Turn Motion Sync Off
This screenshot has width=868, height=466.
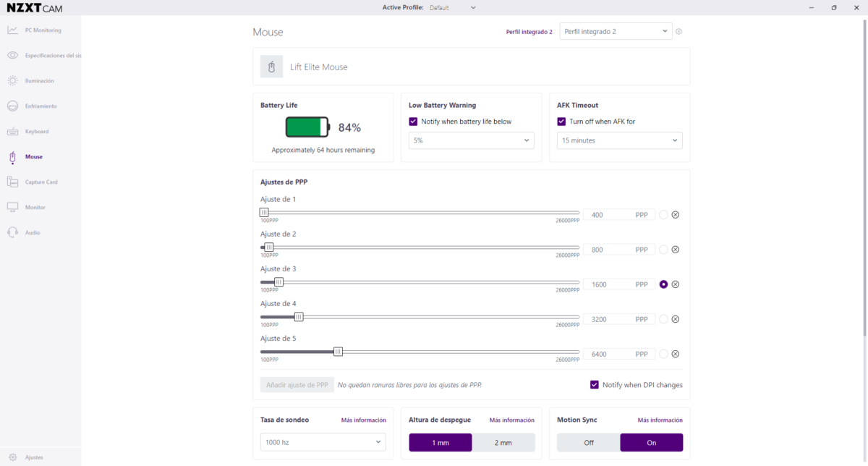[589, 443]
